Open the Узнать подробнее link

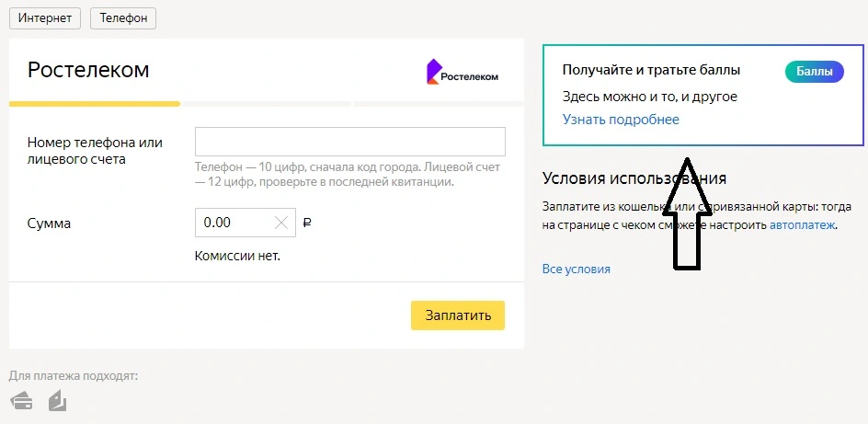pos(621,120)
